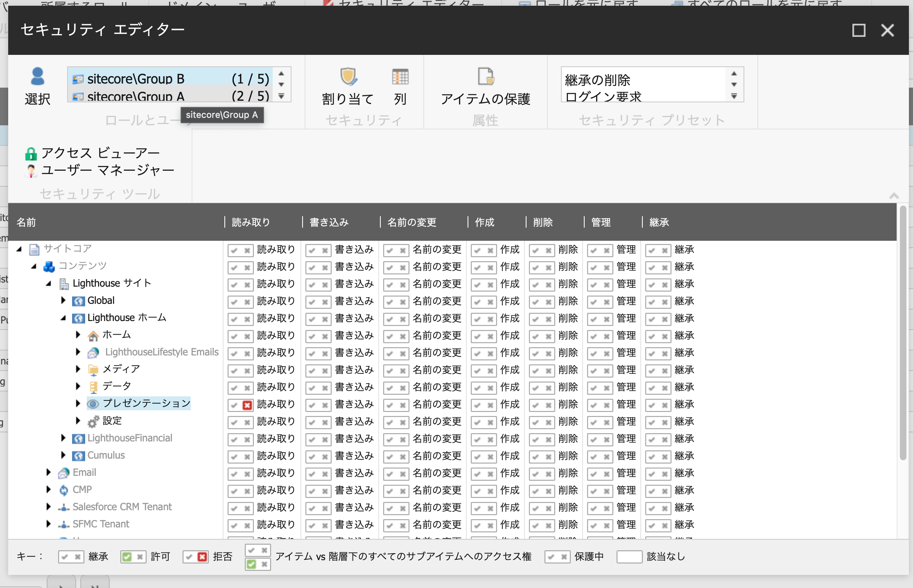
Task: Allow 作成 for Global row
Action: (x=477, y=302)
